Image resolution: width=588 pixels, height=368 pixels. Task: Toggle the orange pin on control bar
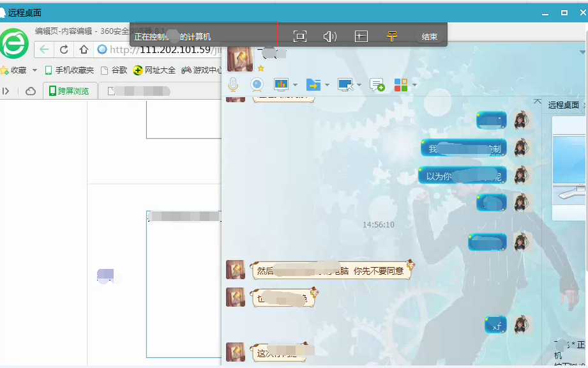392,36
